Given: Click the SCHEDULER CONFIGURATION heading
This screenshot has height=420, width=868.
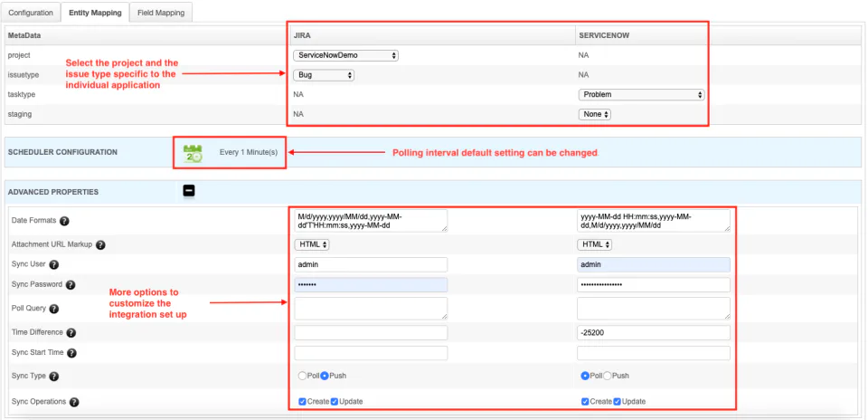Looking at the screenshot, I should (62, 152).
